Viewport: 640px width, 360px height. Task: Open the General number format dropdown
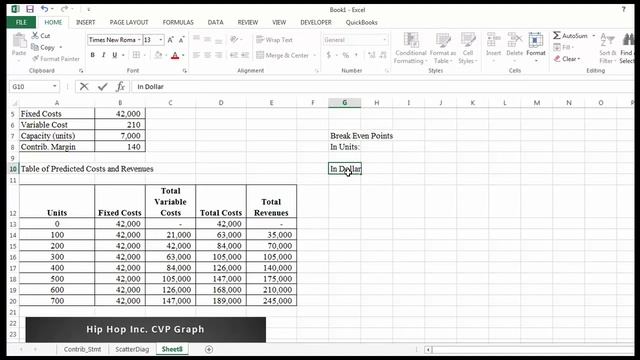point(384,40)
